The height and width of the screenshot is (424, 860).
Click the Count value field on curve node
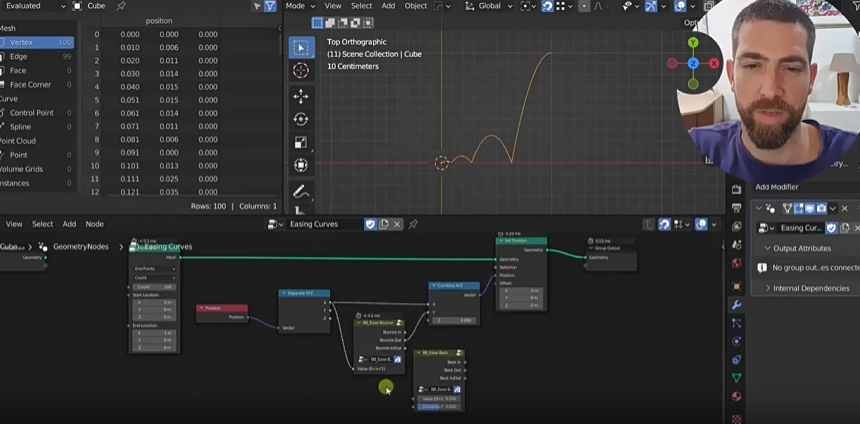point(154,286)
